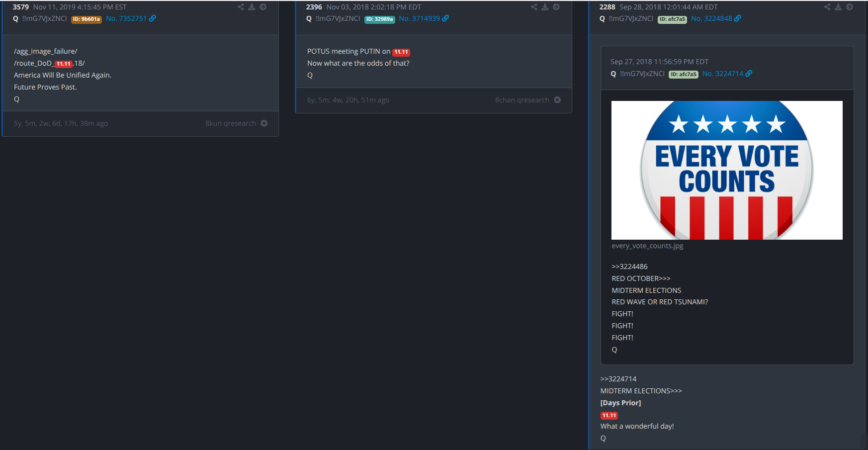Click share icon on post 3579

(241, 7)
